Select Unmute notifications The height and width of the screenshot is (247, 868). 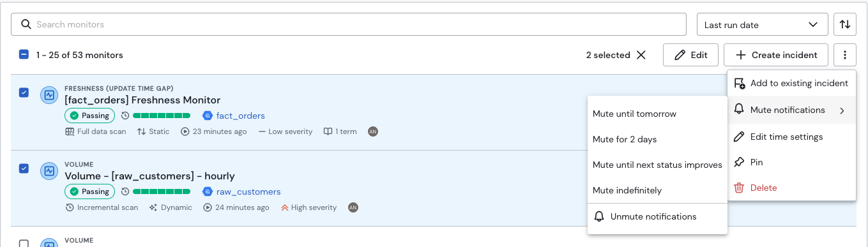click(653, 216)
